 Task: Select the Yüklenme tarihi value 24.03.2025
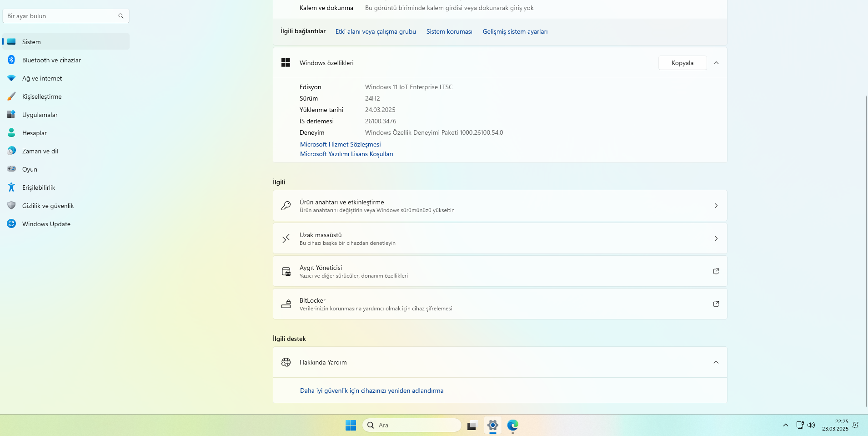point(380,110)
